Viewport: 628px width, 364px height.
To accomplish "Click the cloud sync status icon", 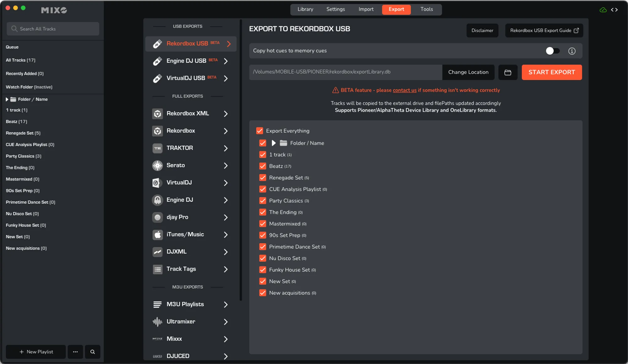I will click(603, 10).
